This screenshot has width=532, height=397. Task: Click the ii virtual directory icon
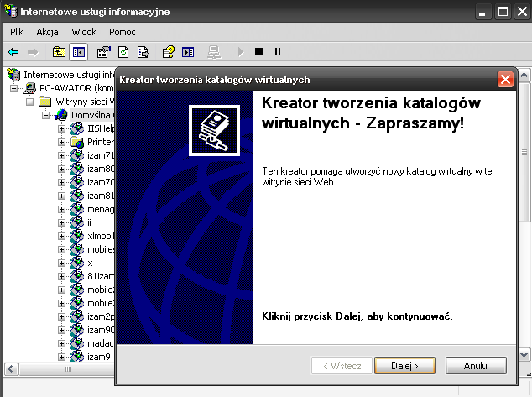tap(77, 222)
